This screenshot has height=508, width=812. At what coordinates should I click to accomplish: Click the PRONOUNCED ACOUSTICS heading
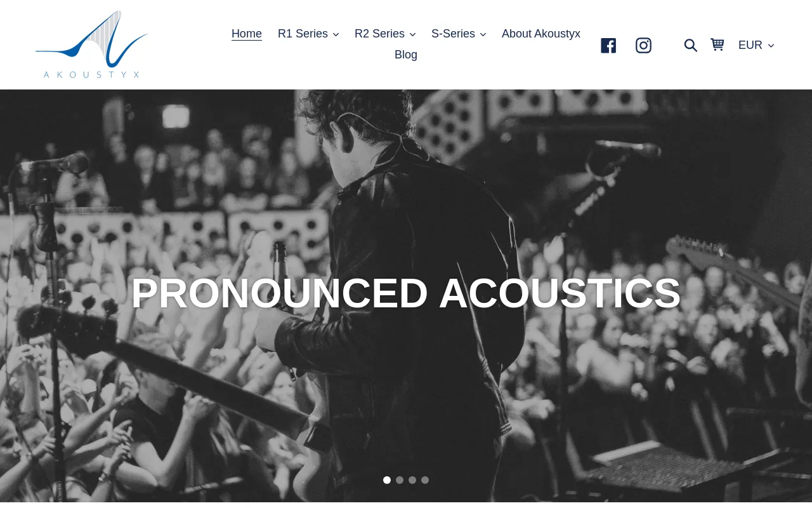(406, 293)
